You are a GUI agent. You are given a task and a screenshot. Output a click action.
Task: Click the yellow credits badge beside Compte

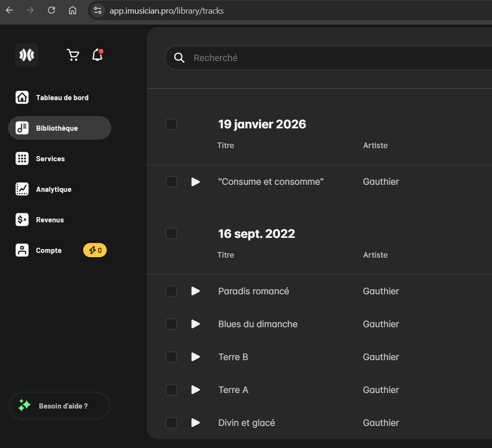click(95, 251)
